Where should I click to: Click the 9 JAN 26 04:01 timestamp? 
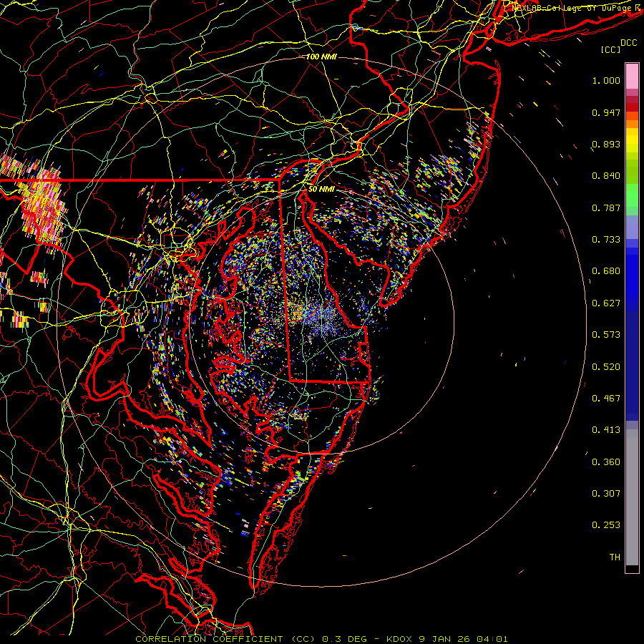point(463,639)
